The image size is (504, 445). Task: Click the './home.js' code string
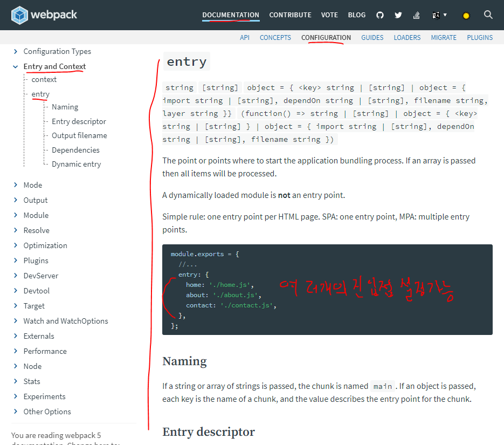pyautogui.click(x=230, y=285)
